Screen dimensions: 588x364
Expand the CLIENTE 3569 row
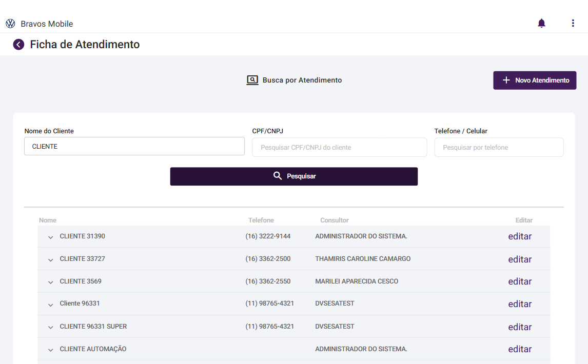click(x=50, y=282)
